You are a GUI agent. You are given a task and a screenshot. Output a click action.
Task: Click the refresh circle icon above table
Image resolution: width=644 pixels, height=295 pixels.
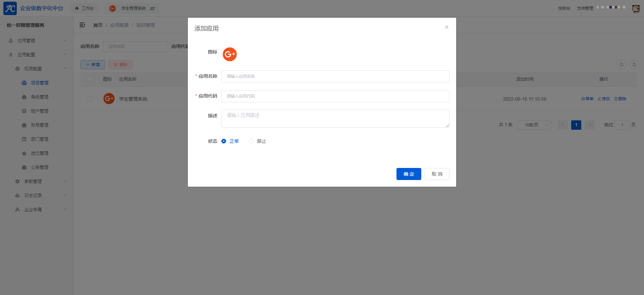pos(634,65)
